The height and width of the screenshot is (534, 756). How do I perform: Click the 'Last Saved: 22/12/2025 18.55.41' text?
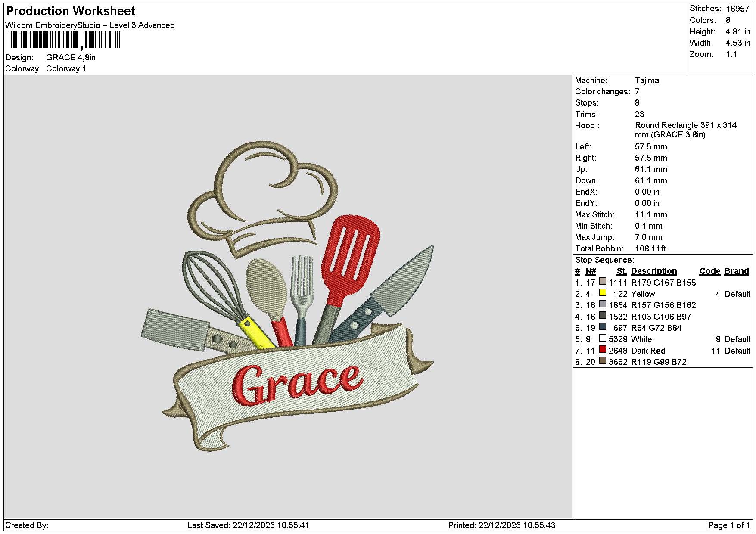249,525
